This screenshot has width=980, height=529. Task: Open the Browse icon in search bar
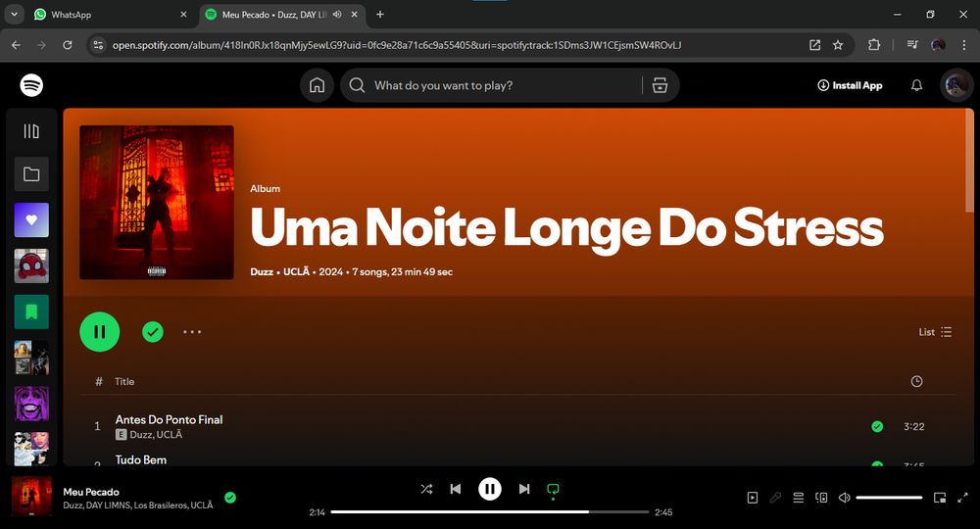pos(660,85)
